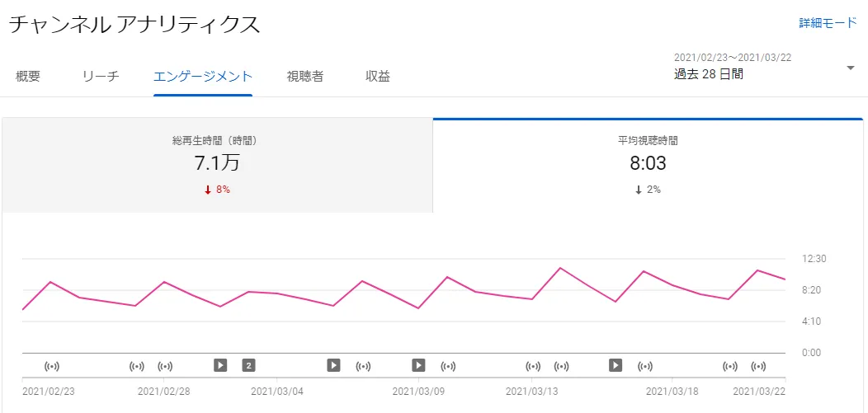
Task: Click the last live stream marker on the timeline
Action: coord(758,365)
